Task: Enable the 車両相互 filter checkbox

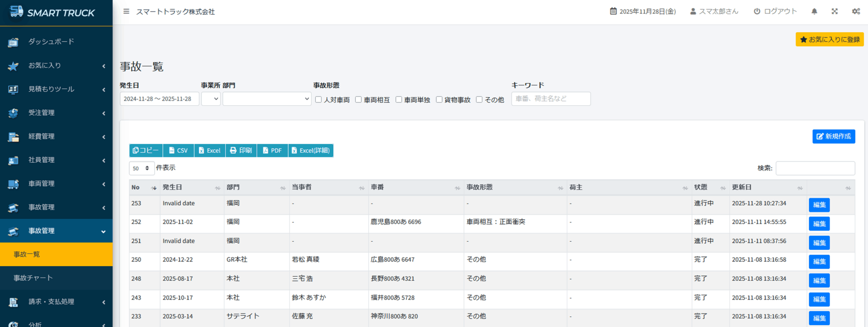Action: (x=358, y=100)
